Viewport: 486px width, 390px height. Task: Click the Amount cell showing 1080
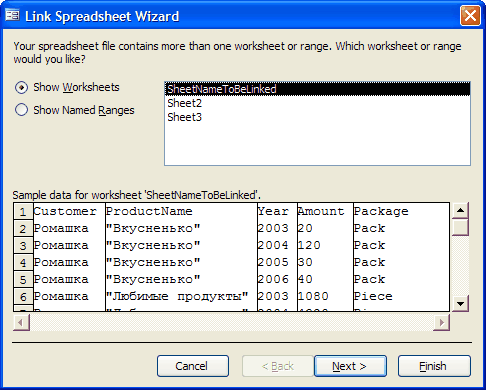(325, 296)
